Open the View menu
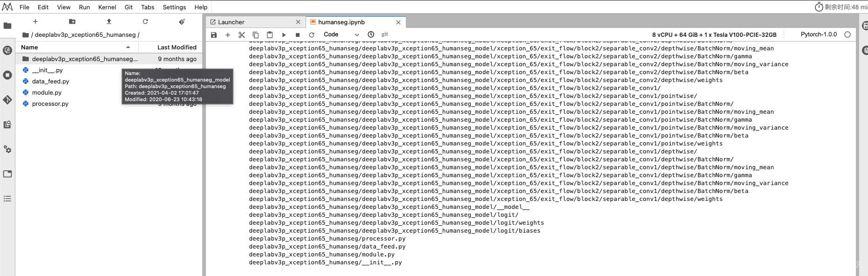Image resolution: width=868 pixels, height=276 pixels. tap(64, 7)
